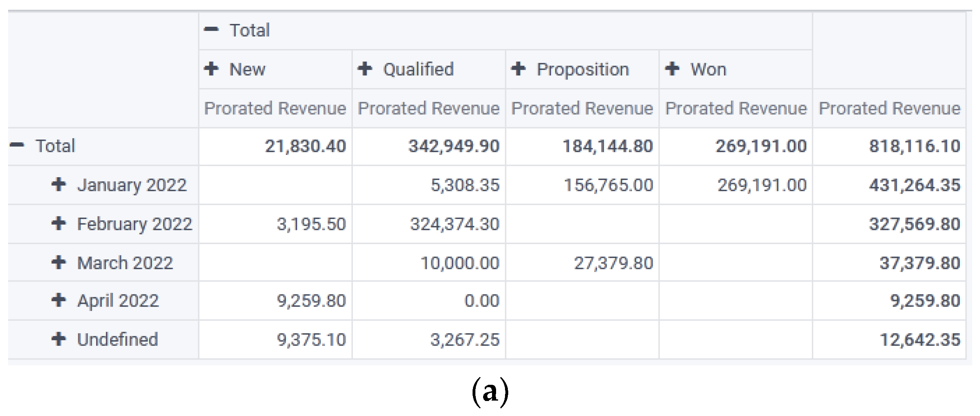Sort by Prorated Revenue under Proposition
This screenshot has height=416, width=980.
coord(582,108)
